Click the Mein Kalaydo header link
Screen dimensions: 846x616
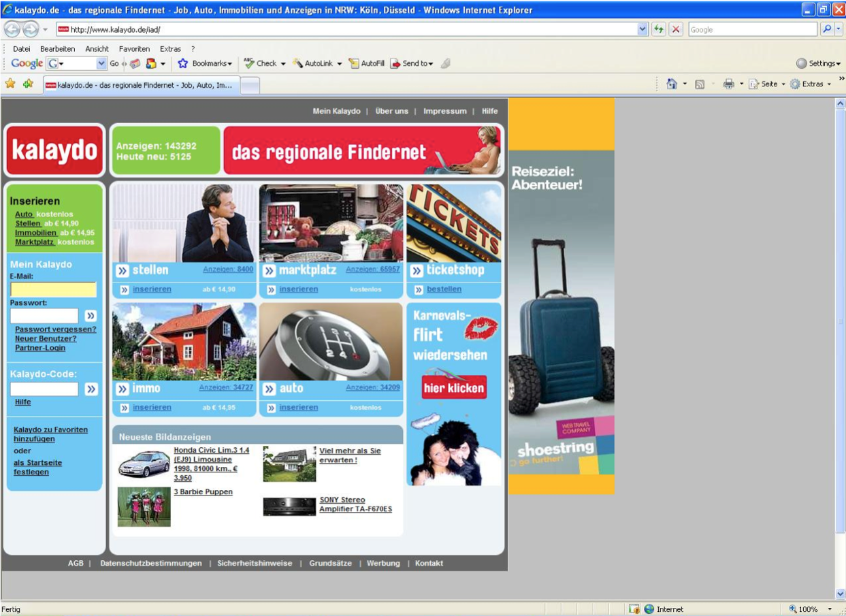(x=336, y=111)
